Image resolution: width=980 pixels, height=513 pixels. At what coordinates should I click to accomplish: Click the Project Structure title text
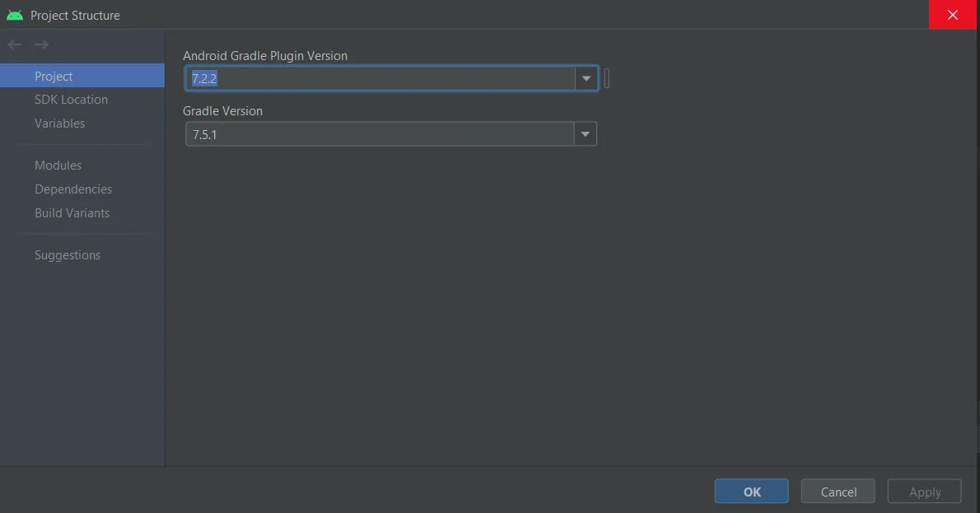[x=75, y=15]
